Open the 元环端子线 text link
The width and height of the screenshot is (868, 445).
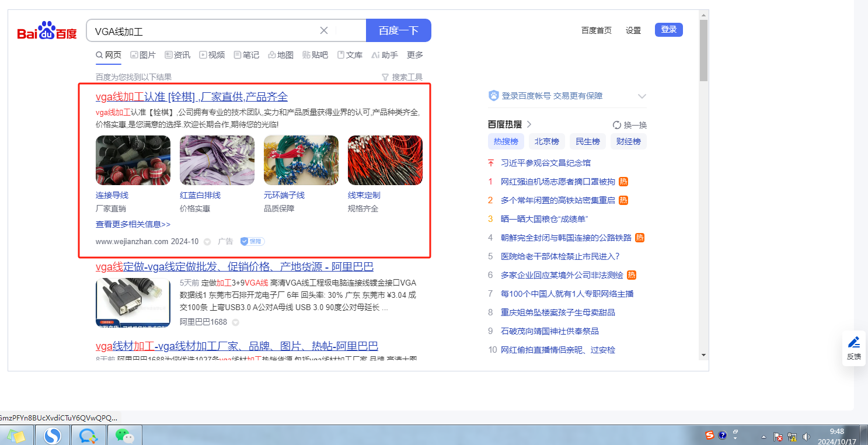[x=284, y=195]
